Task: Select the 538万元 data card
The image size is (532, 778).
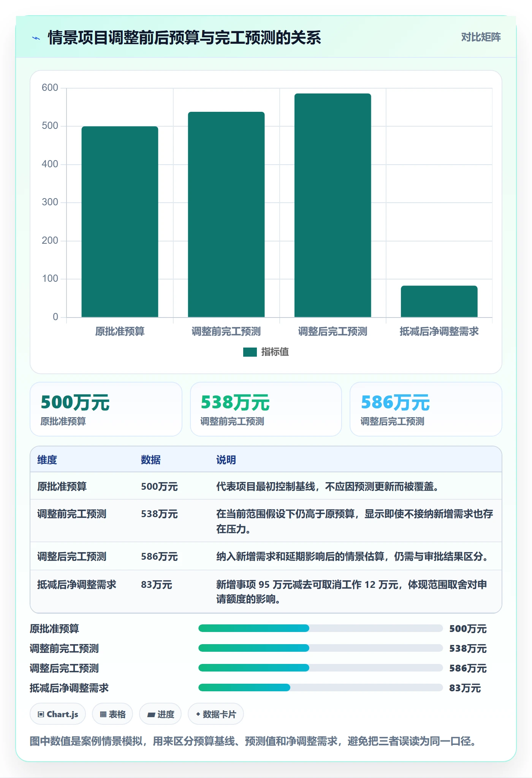Action: [266, 409]
